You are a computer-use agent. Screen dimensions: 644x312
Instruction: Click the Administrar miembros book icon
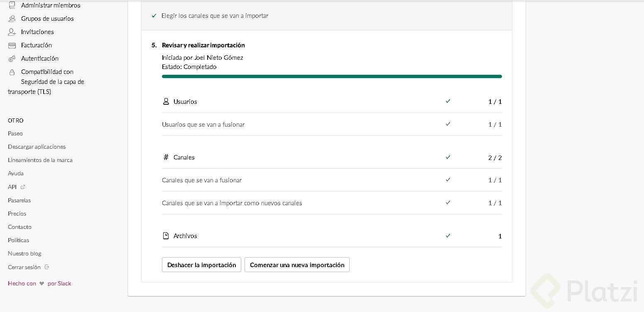pyautogui.click(x=12, y=5)
